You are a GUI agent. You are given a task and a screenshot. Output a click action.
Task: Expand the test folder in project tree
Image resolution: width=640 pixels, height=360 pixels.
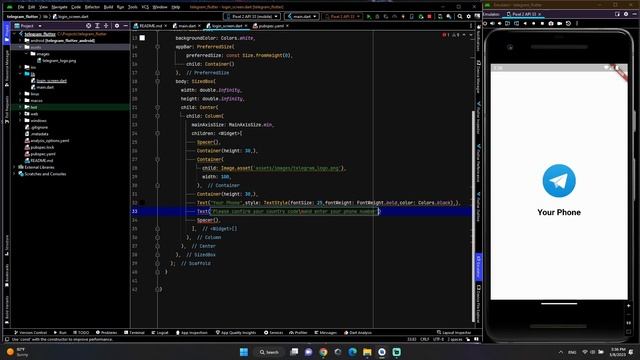(x=20, y=107)
